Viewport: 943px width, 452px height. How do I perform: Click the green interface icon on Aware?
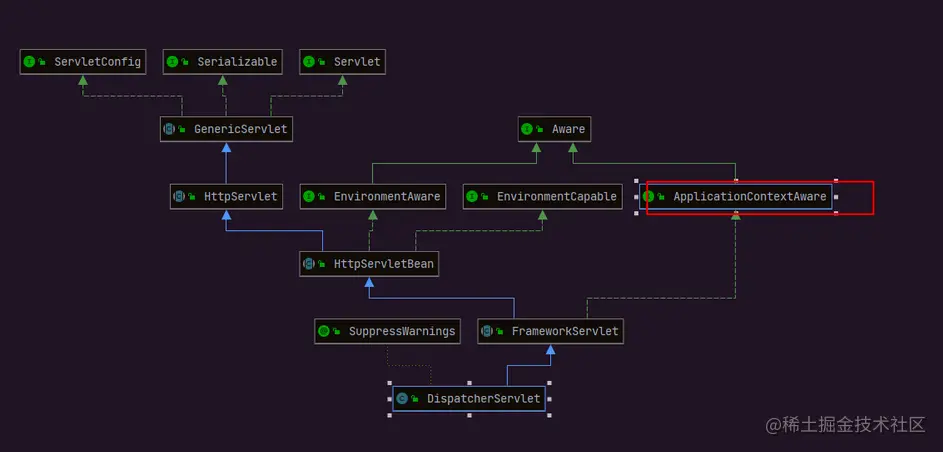click(x=527, y=129)
